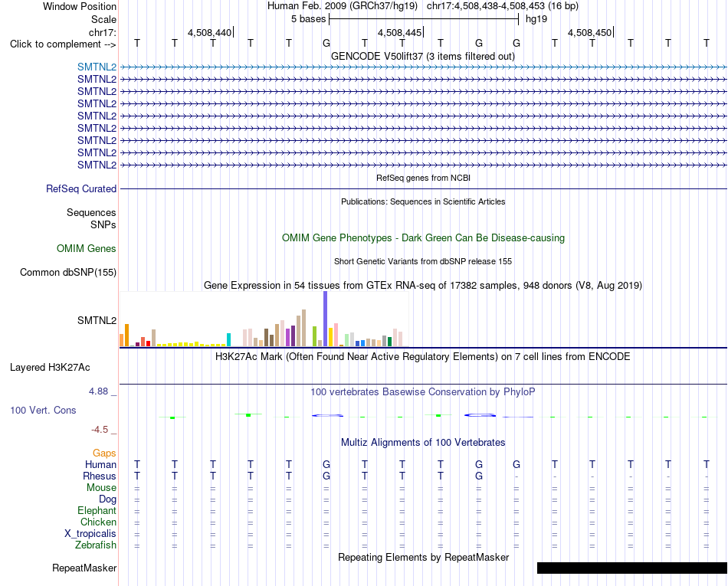
Task: Click the Dog species label
Action: tap(108, 499)
